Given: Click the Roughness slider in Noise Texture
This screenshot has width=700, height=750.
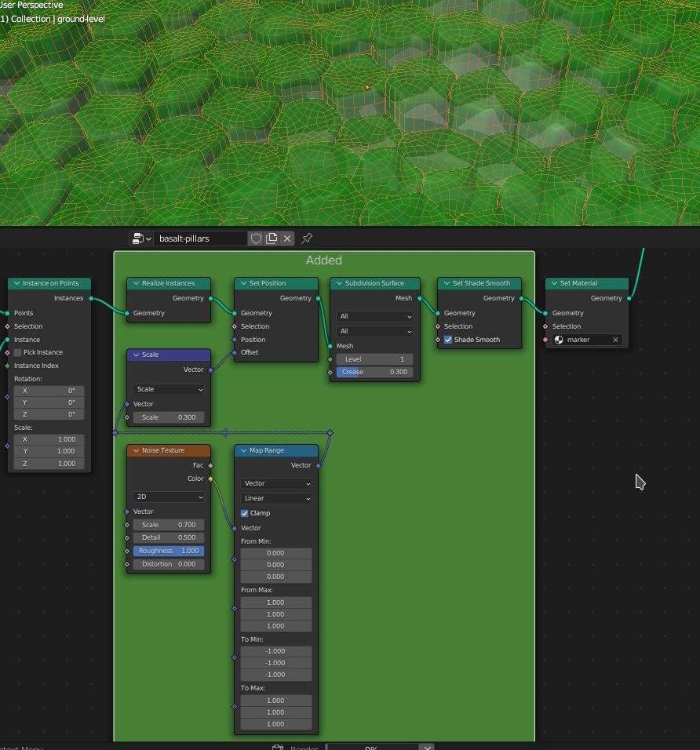Looking at the screenshot, I should pos(169,551).
